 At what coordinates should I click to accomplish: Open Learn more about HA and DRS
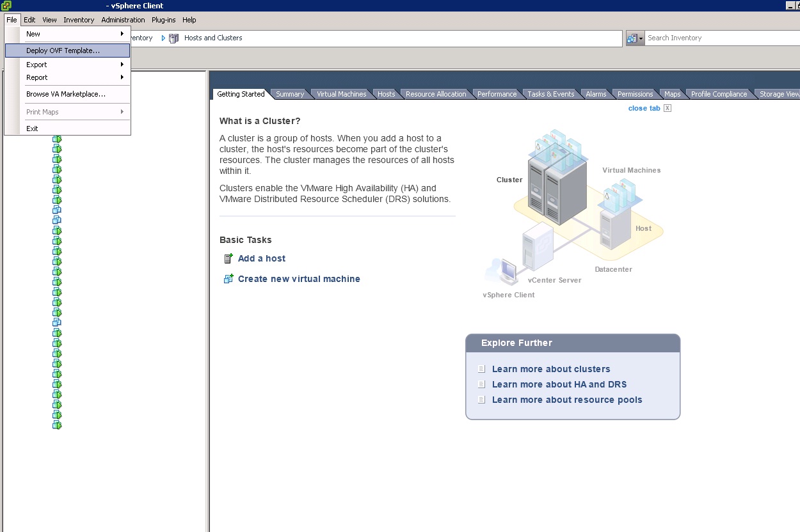[559, 384]
